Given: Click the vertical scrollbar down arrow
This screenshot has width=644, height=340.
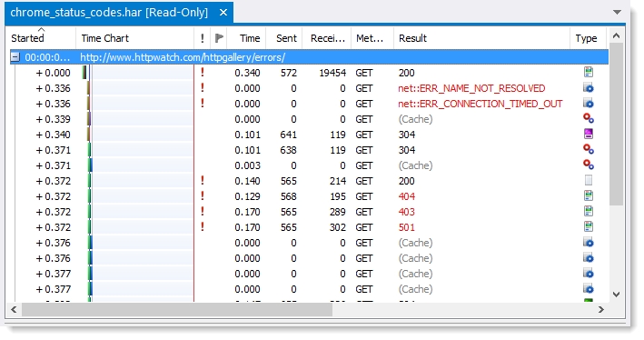Looking at the screenshot, I should click(616, 295).
